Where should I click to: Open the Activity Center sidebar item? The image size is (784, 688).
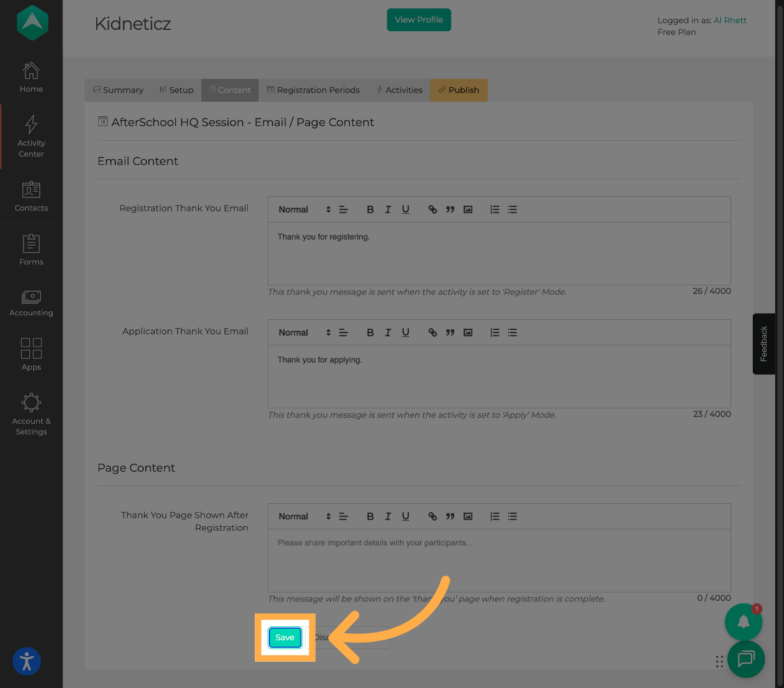(31, 125)
